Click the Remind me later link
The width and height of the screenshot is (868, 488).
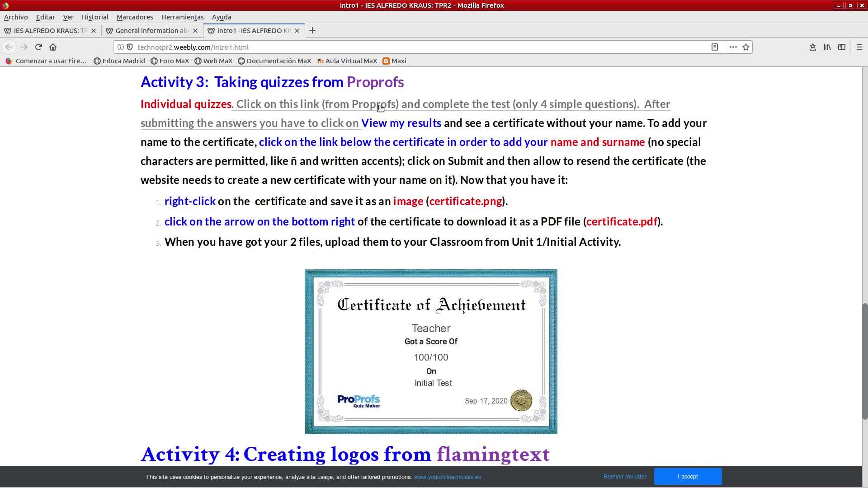(625, 477)
